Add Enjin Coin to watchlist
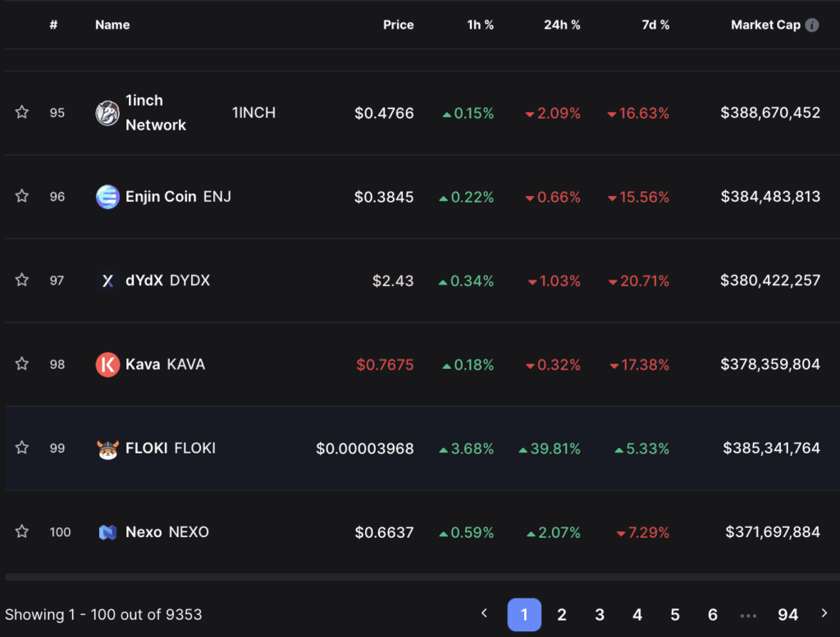Image resolution: width=840 pixels, height=637 pixels. click(22, 196)
